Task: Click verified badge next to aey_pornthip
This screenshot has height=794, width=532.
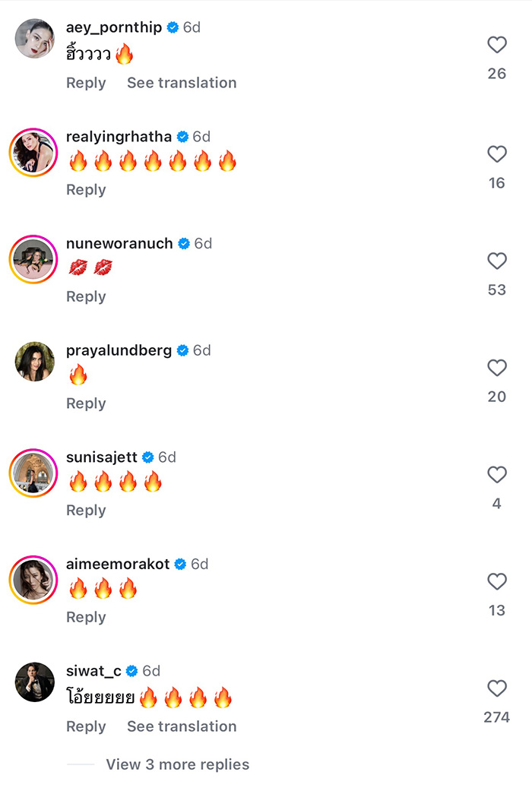Action: [174, 27]
